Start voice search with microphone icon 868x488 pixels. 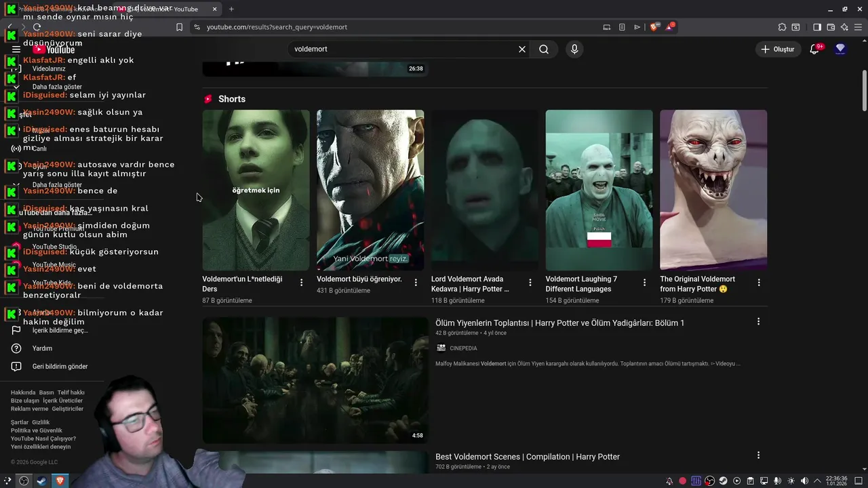coord(574,49)
